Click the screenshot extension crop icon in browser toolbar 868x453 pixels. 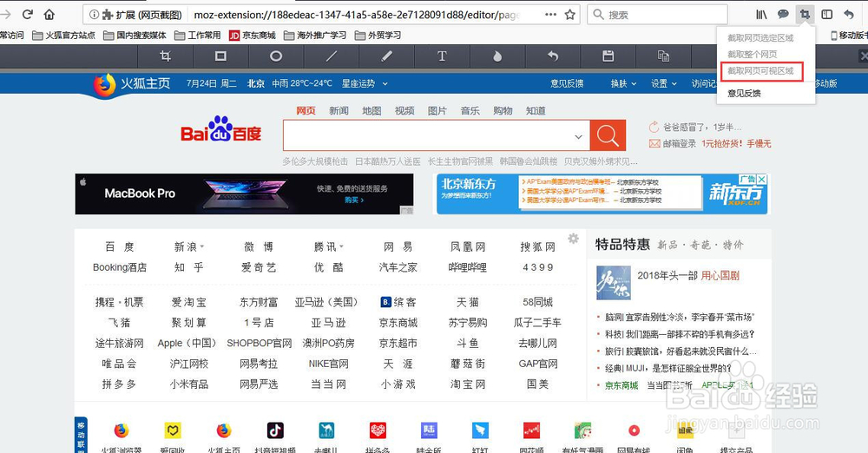pos(805,15)
